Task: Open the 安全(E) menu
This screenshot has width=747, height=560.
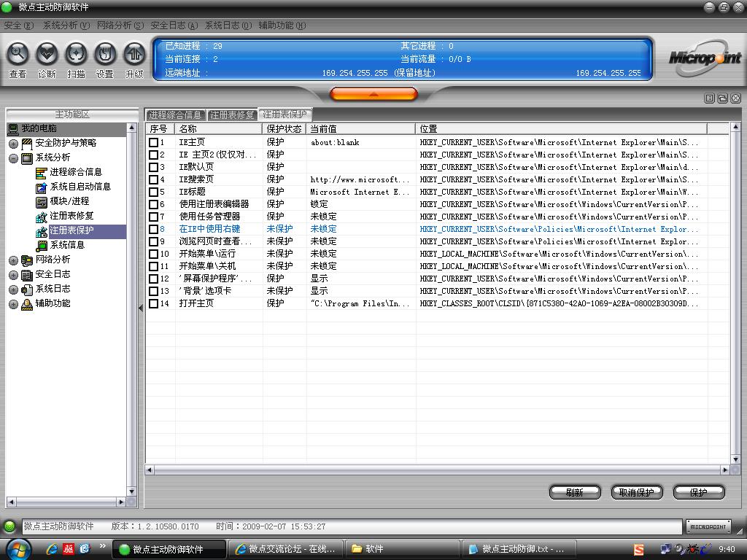Action: pos(18,26)
